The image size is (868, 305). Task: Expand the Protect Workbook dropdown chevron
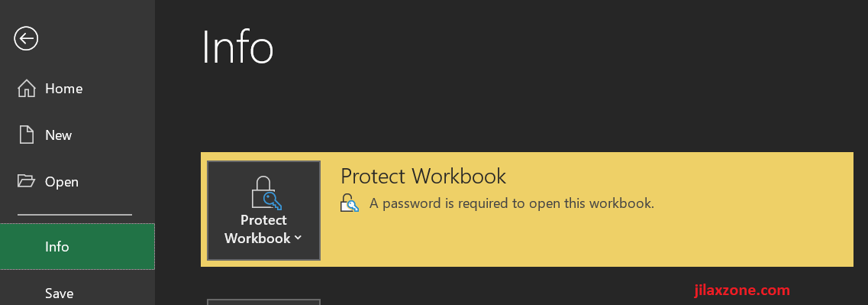pyautogui.click(x=298, y=238)
